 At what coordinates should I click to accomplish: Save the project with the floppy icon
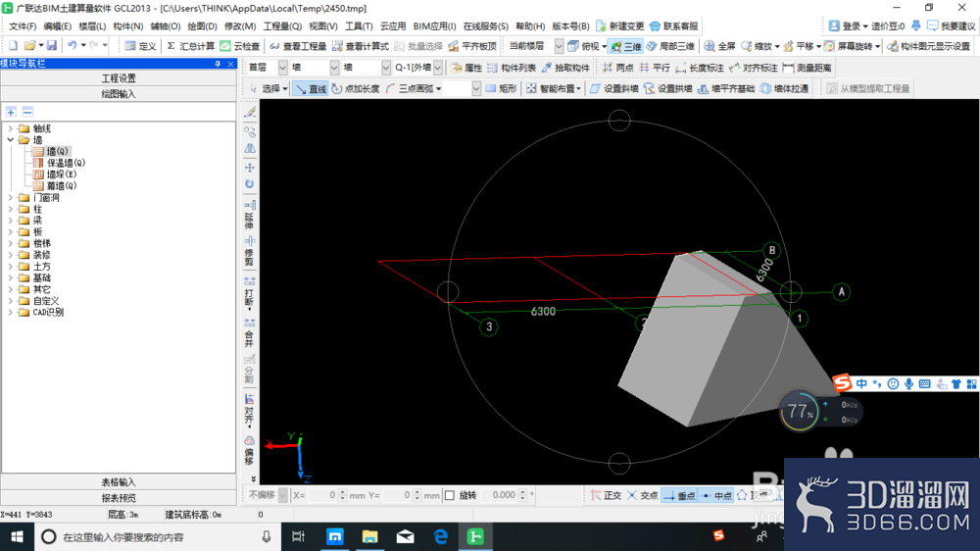51,46
